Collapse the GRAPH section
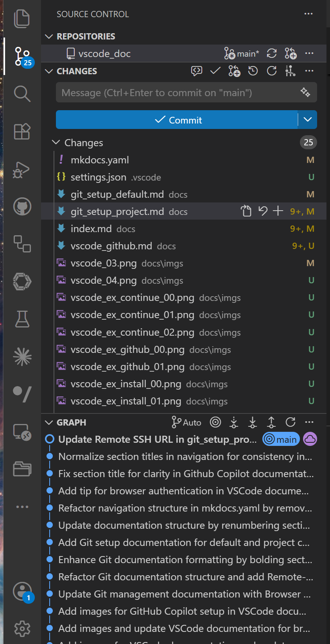The image size is (330, 644). (x=49, y=422)
